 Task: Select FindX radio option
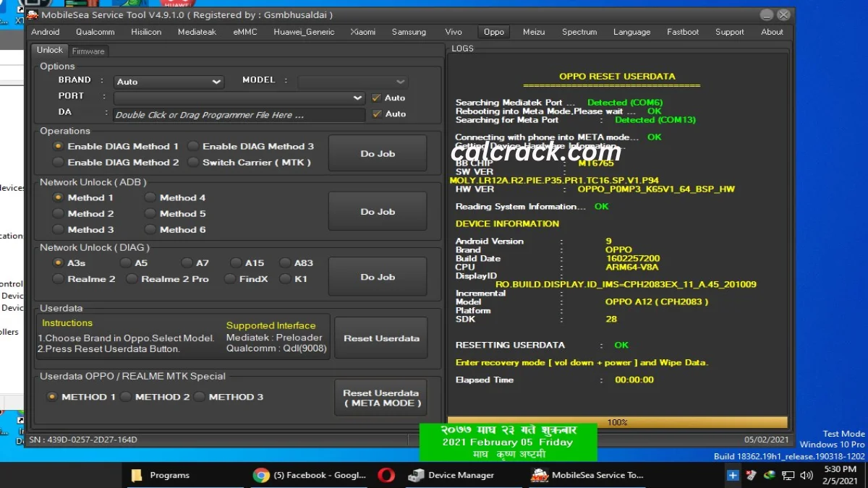[247, 279]
